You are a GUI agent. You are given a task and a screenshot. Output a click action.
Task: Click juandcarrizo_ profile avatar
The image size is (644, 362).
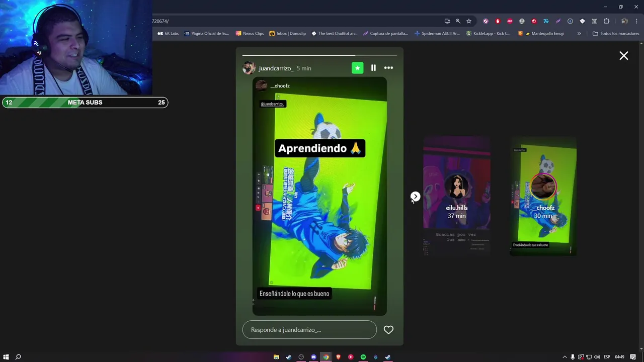249,68
